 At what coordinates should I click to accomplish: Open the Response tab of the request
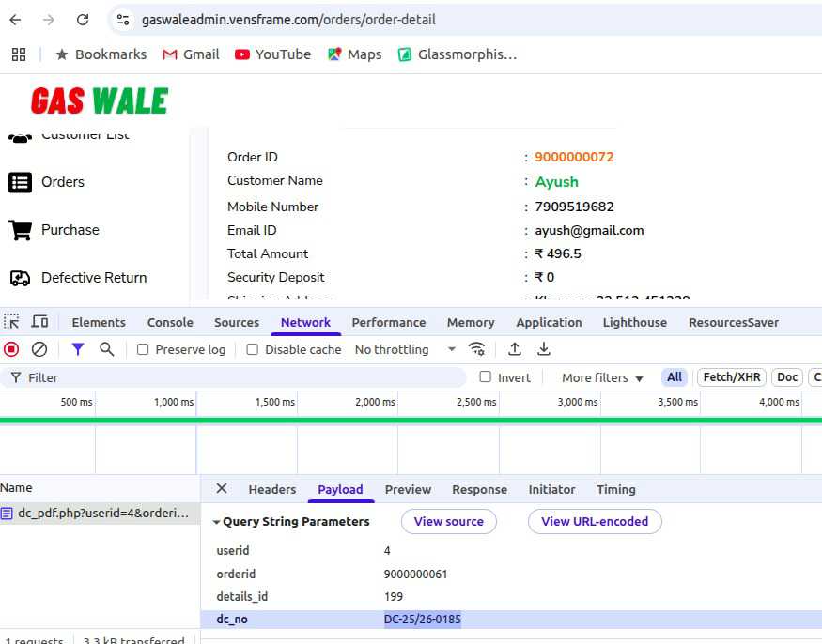tap(479, 489)
